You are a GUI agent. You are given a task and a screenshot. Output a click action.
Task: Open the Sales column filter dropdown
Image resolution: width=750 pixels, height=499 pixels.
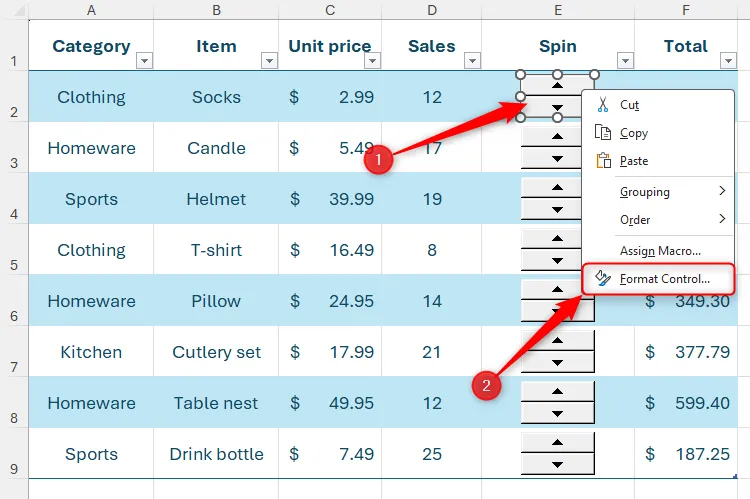(472, 61)
